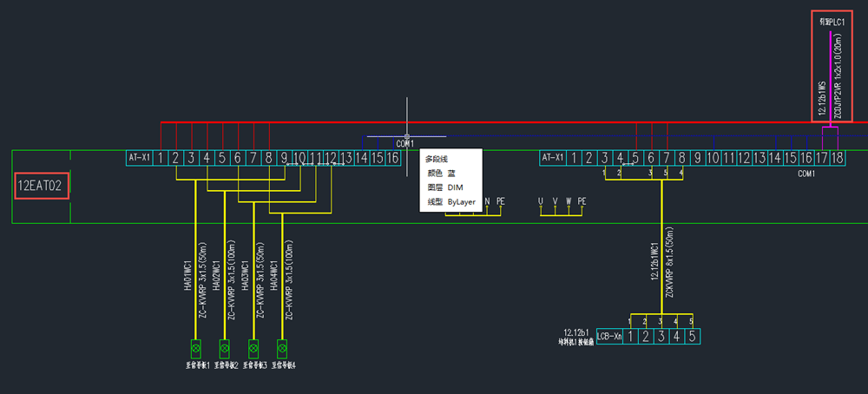868x394 pixels.
Task: Click the polyline properties tooltip
Action: tap(450, 181)
